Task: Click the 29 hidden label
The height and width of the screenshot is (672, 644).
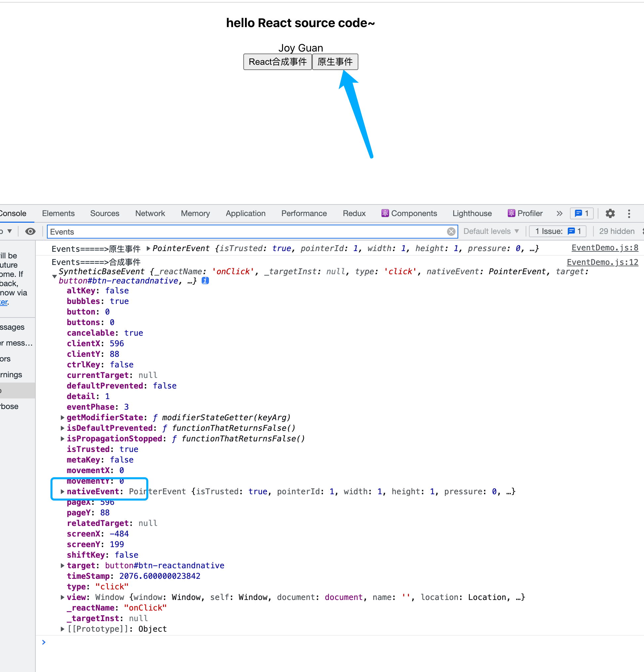Action: (x=617, y=231)
